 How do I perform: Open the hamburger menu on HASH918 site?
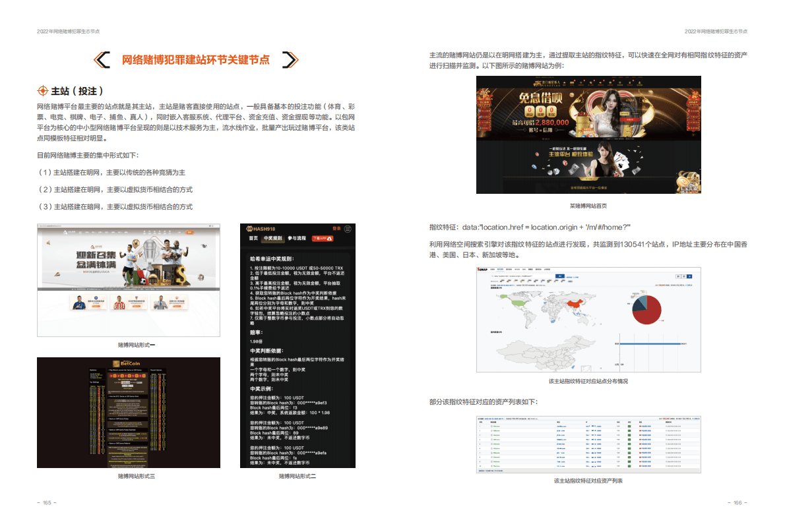tap(348, 229)
